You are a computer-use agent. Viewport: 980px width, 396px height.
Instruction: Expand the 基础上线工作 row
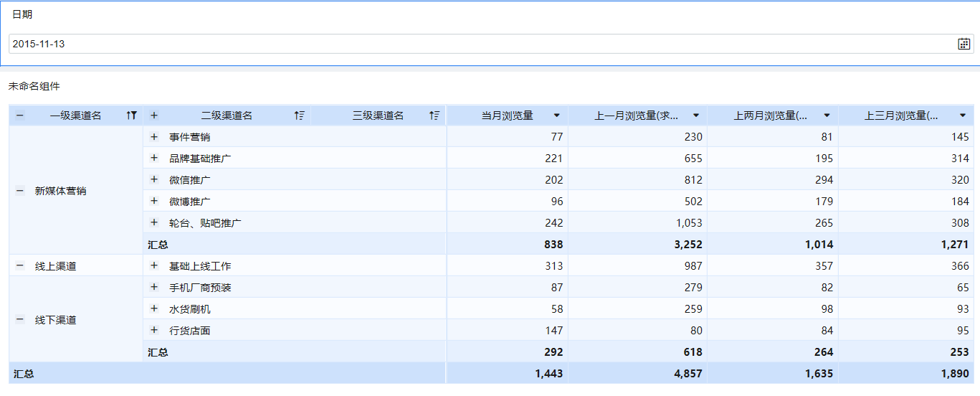(x=153, y=265)
